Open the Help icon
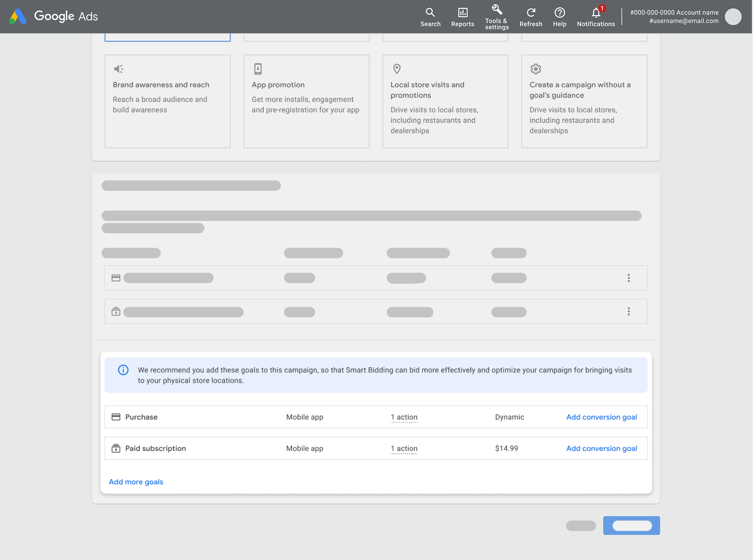This screenshot has height=560, width=753. click(x=559, y=13)
